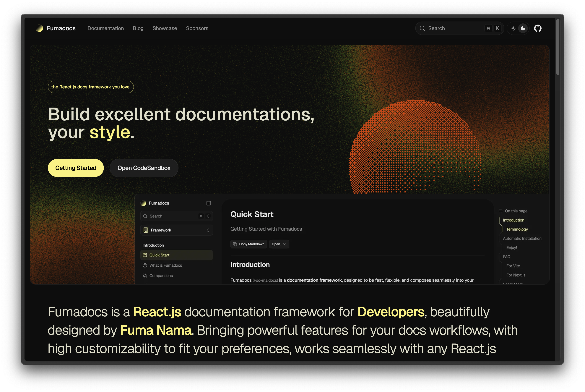
Task: Expand the Framework selector dropdown
Action: coord(176,230)
